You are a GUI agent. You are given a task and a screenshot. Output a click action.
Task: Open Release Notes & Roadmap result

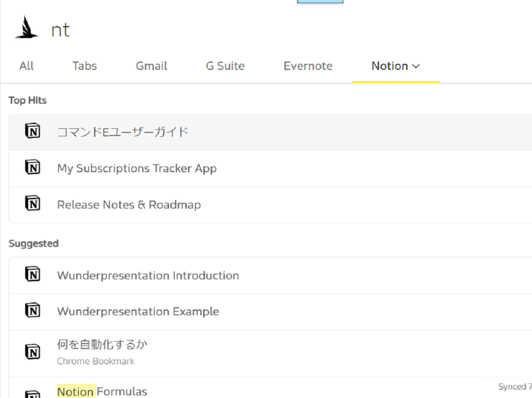(x=270, y=205)
